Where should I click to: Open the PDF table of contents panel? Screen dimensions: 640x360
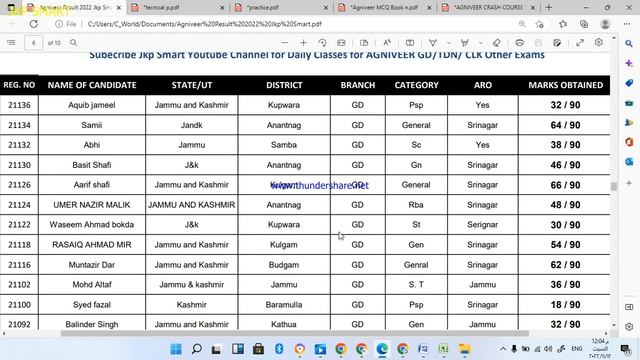(x=11, y=42)
